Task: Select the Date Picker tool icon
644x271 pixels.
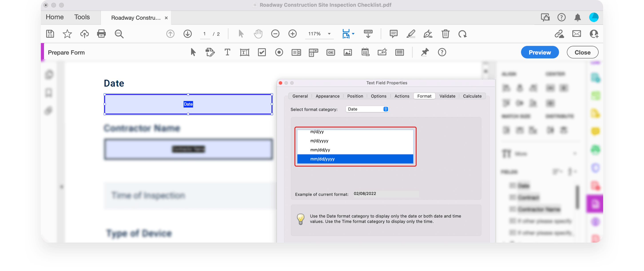Action: click(365, 52)
